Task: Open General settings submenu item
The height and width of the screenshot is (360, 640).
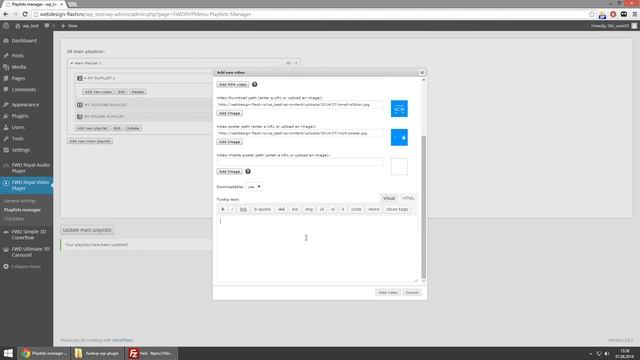Action: coord(20,201)
